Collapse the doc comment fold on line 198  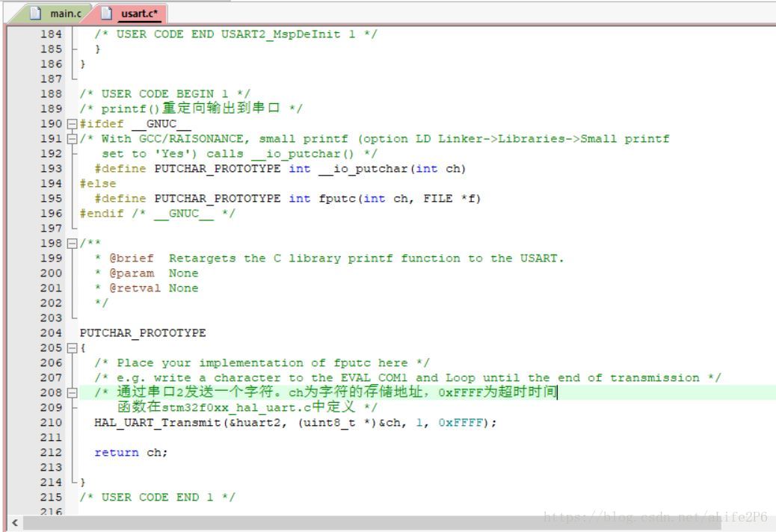[73, 244]
